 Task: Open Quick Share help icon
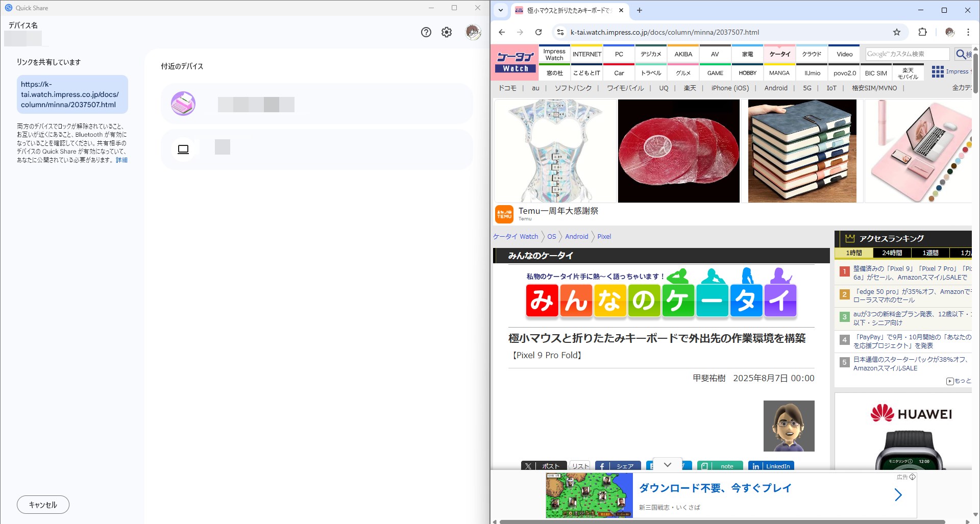(426, 32)
